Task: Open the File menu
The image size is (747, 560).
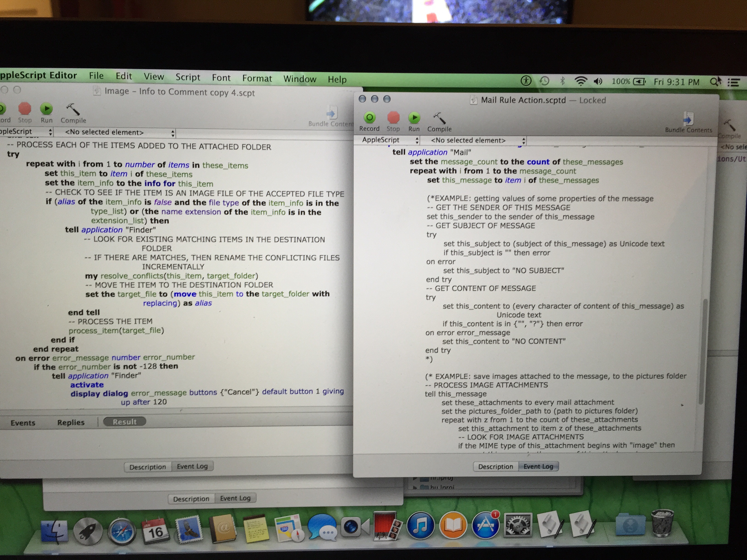Action: pos(96,76)
